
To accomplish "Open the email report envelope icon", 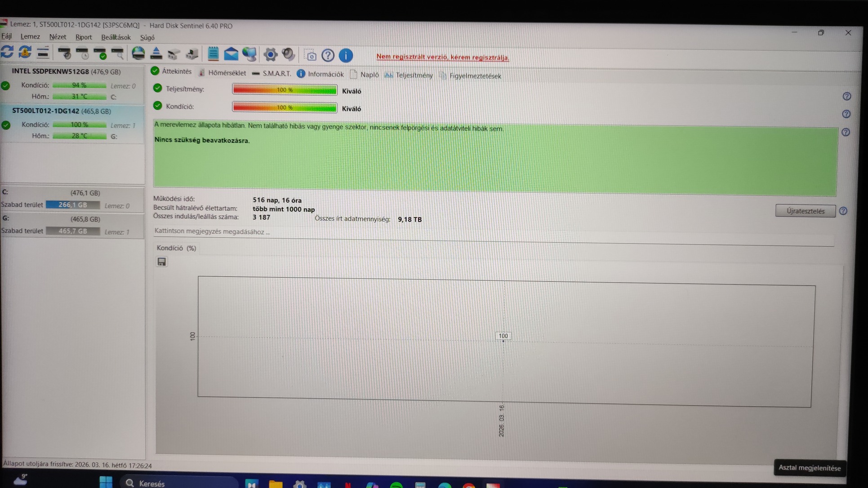I will [231, 54].
